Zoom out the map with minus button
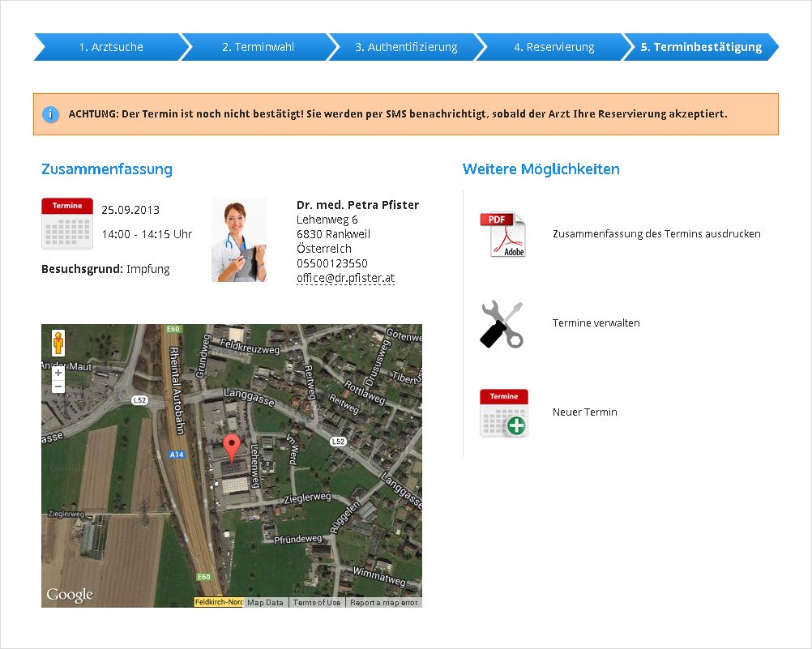 [58, 386]
